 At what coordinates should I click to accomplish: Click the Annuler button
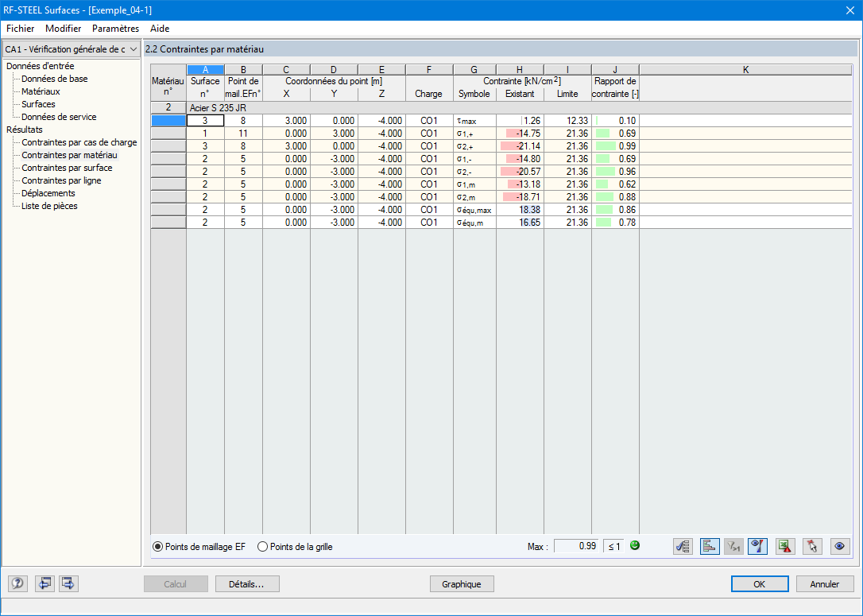click(x=825, y=584)
